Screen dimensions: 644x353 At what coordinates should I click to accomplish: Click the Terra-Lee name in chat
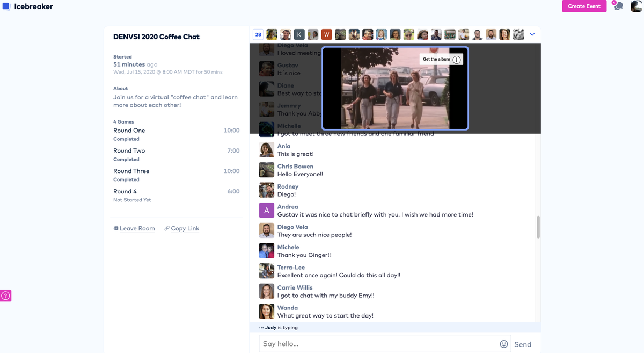(x=291, y=268)
